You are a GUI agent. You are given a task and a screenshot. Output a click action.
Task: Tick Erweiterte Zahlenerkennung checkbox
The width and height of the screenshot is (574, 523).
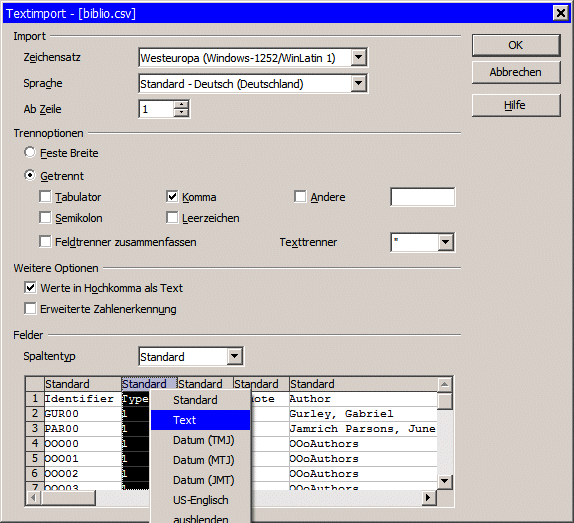[30, 309]
